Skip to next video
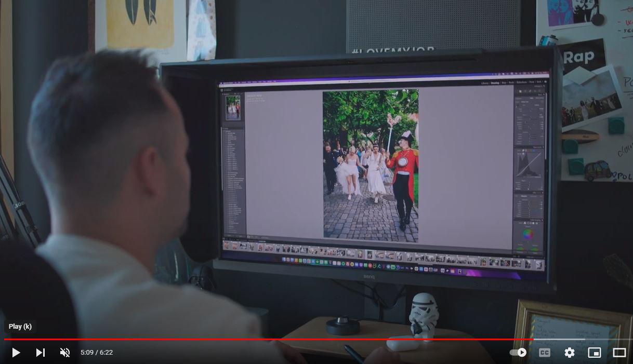Viewport: 633px width, 364px height. pos(40,353)
